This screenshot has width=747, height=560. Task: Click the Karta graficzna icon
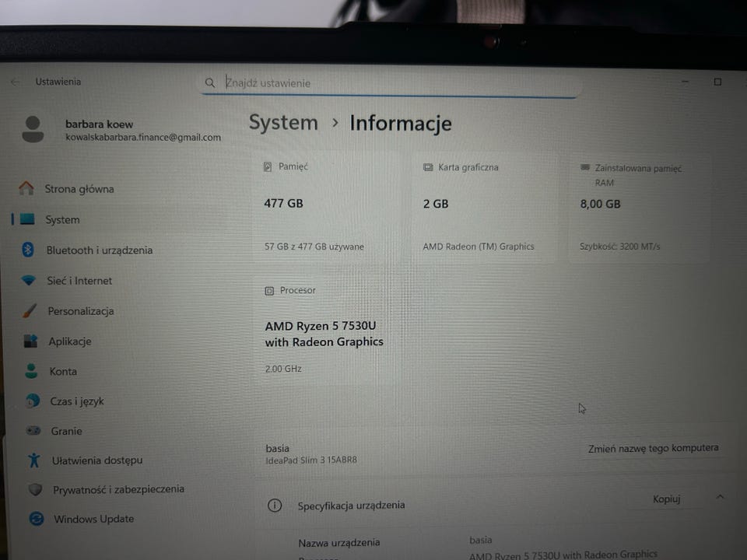428,167
